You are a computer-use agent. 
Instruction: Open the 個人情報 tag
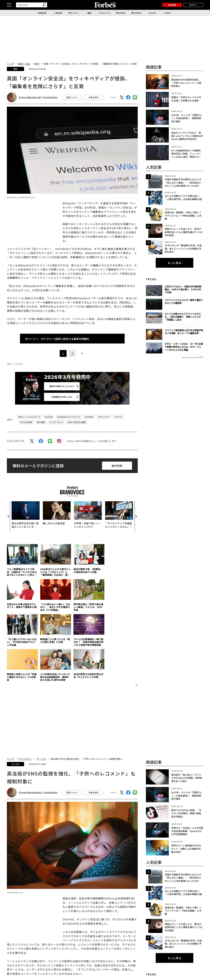(x=41, y=422)
